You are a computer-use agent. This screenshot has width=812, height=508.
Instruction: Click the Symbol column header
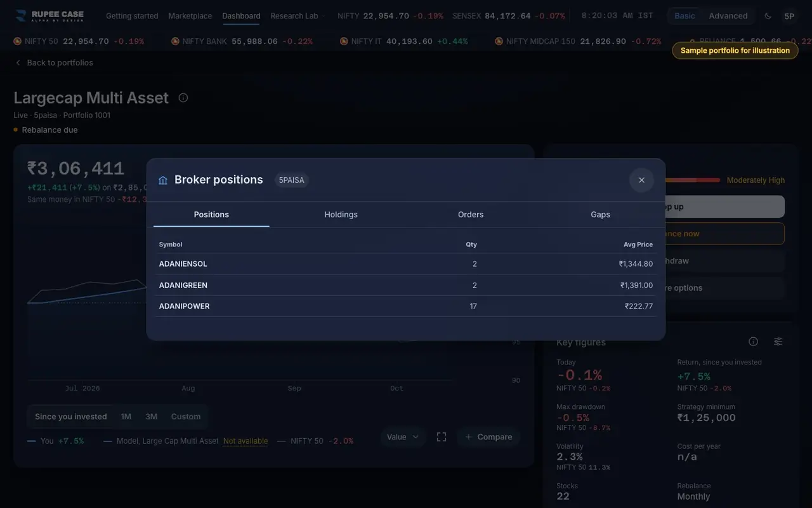pos(171,244)
